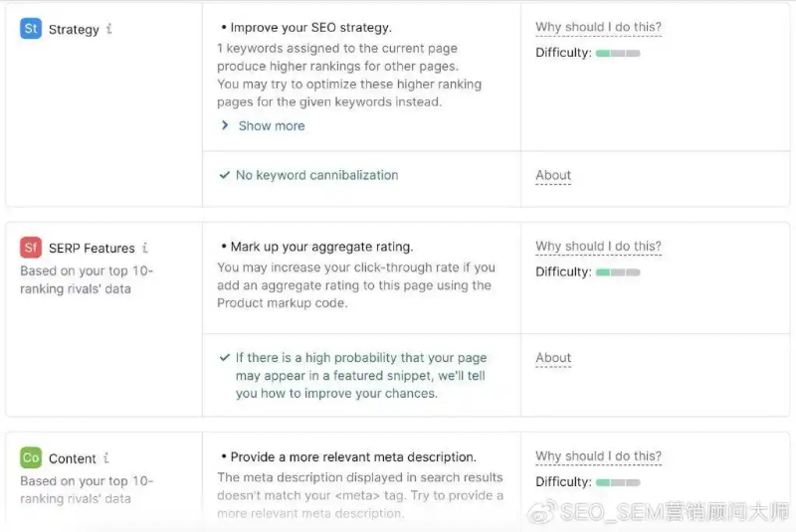Open info icon next to SERP Features
This screenshot has width=796, height=532.
pos(145,248)
